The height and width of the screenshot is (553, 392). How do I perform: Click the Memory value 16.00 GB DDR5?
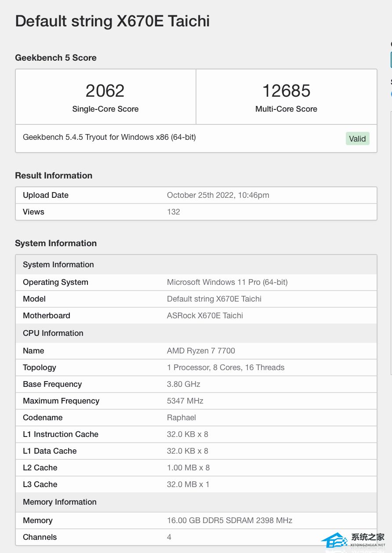tap(229, 520)
